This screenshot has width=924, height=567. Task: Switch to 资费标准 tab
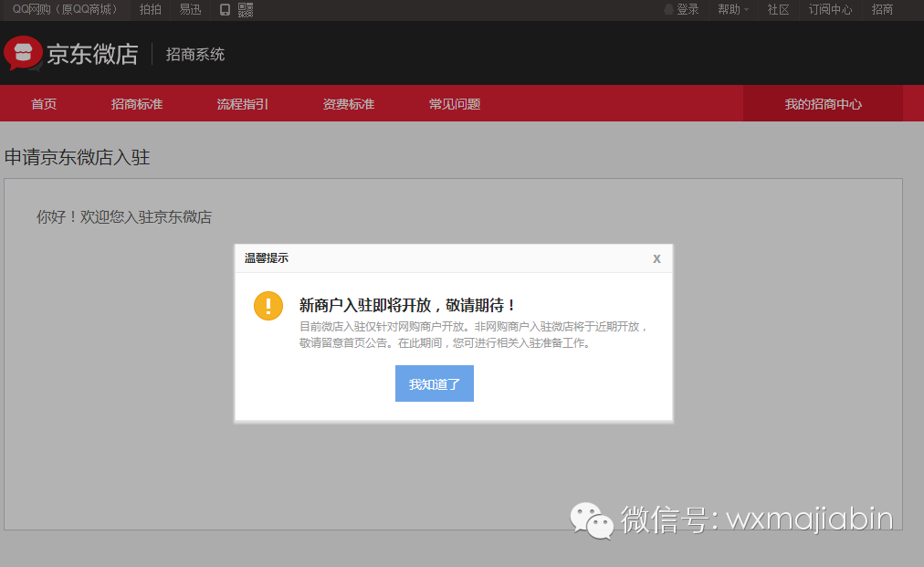[348, 104]
